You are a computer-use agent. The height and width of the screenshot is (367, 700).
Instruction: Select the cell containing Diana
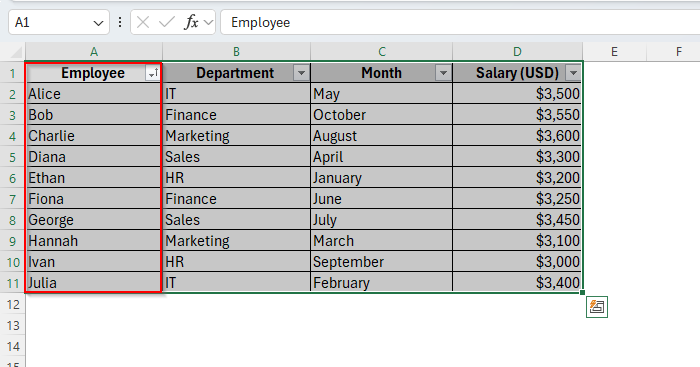94,157
